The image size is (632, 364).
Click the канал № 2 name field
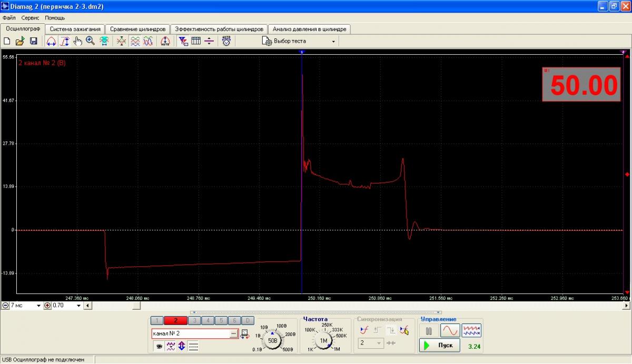(190, 333)
